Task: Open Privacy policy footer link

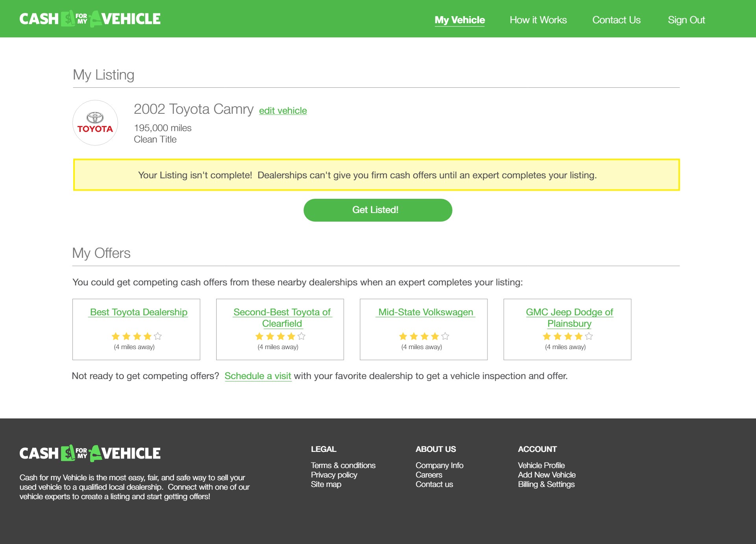Action: click(334, 475)
